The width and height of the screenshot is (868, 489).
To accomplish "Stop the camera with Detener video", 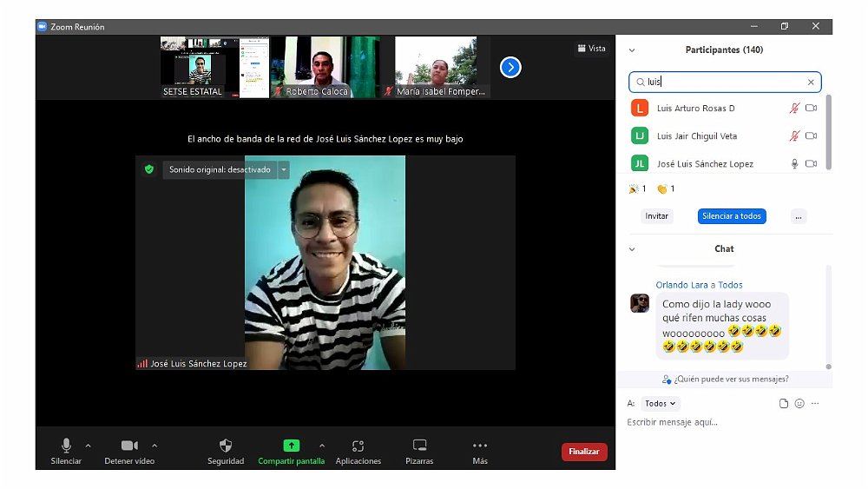I will [129, 446].
